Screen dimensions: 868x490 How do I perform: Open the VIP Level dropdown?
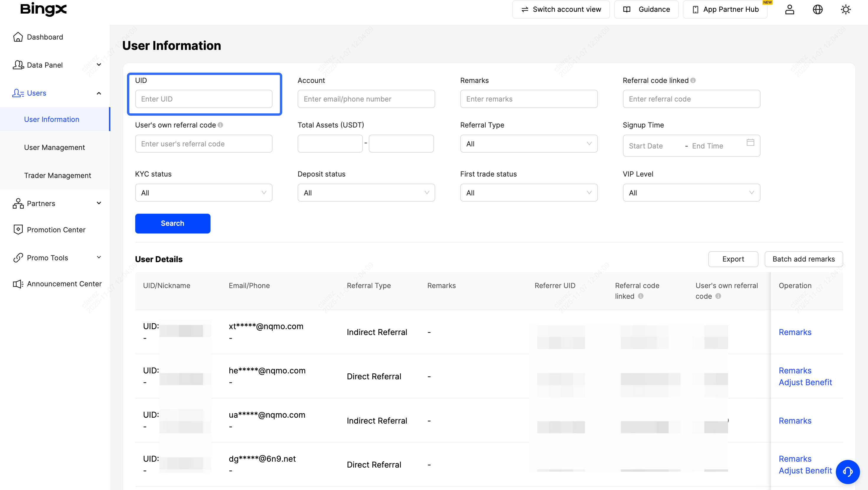click(x=691, y=193)
